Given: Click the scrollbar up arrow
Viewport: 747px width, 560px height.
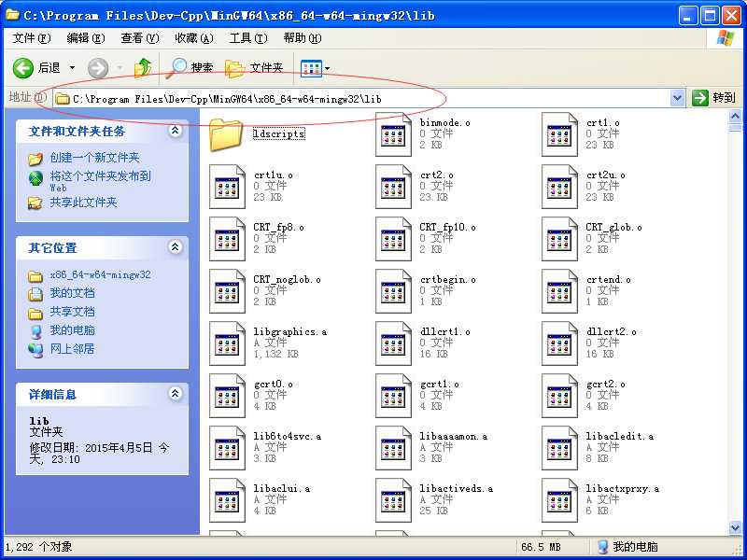Looking at the screenshot, I should [x=735, y=116].
